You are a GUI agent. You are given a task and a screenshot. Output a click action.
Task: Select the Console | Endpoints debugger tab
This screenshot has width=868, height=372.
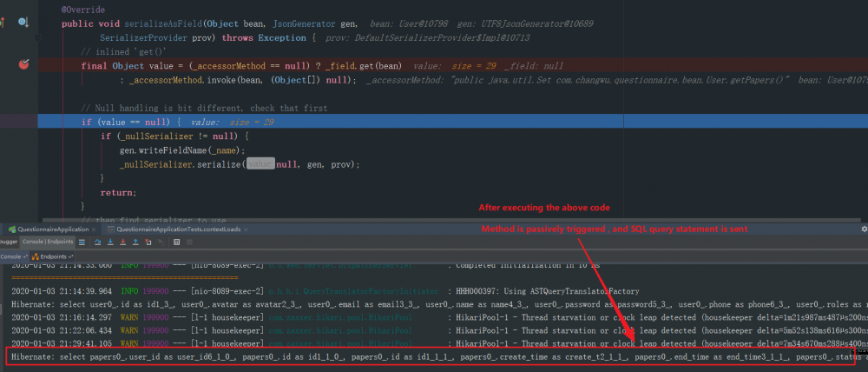click(48, 242)
